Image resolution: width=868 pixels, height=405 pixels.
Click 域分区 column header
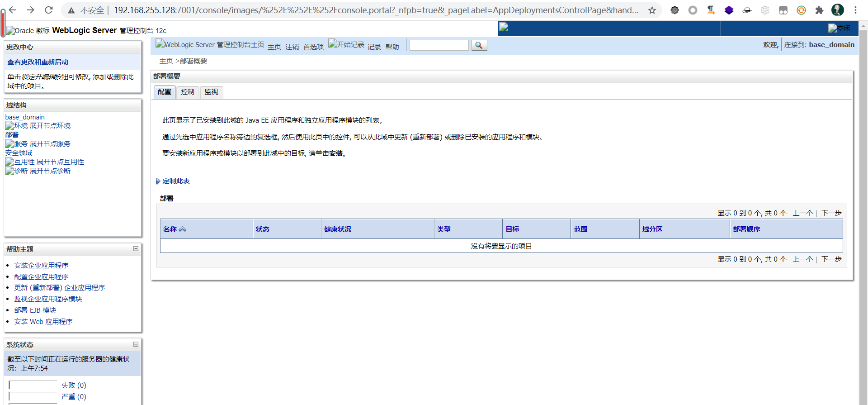[x=652, y=229]
